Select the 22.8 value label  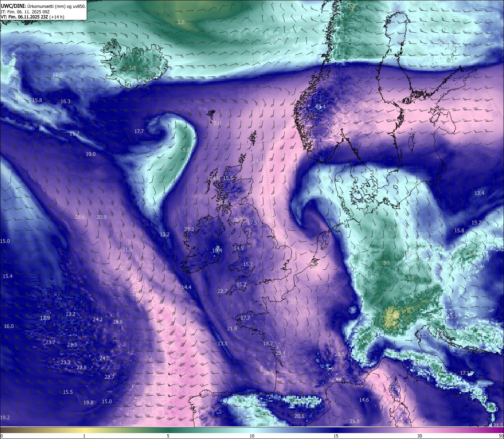click(82, 368)
